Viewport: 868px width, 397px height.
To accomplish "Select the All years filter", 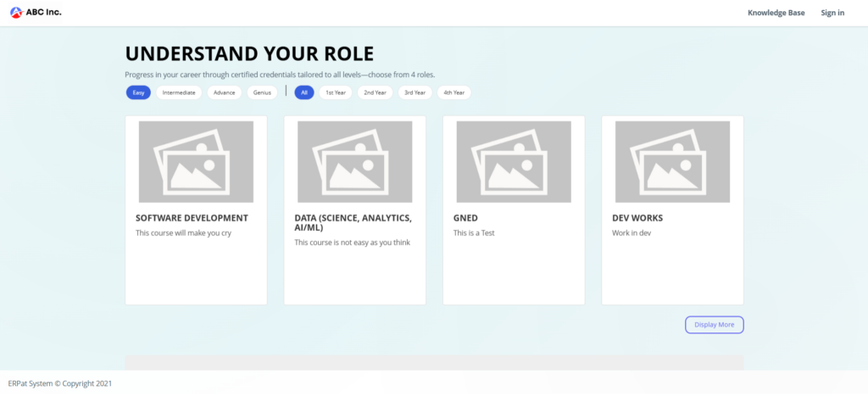I will point(304,92).
